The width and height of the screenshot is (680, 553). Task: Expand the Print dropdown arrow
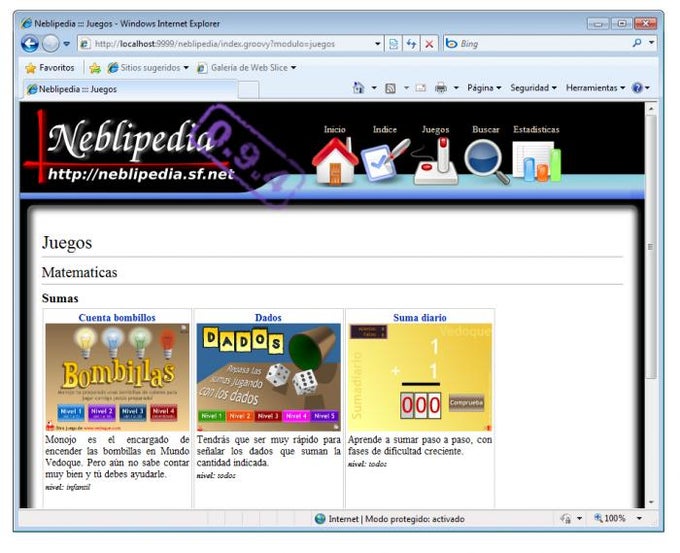pos(456,88)
